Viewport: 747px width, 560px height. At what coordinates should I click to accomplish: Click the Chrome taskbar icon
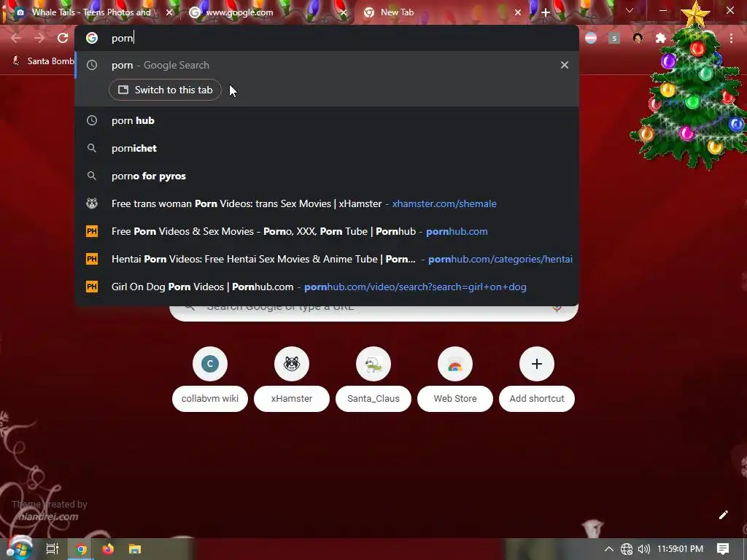(82, 550)
